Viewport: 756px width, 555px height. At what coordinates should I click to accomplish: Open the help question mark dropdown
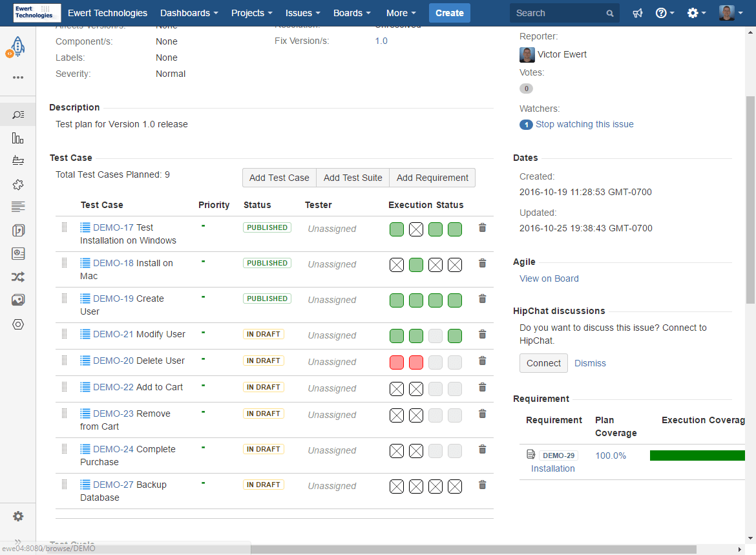665,13
